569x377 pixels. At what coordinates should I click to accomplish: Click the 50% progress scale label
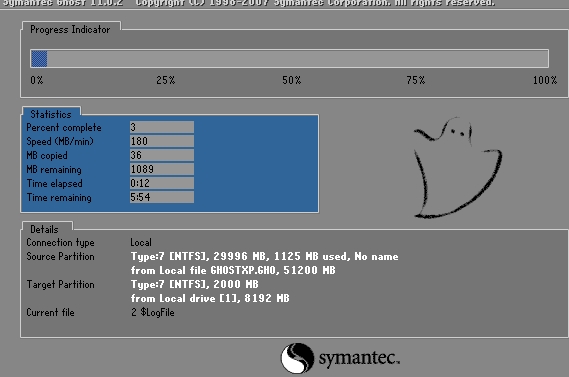click(292, 80)
